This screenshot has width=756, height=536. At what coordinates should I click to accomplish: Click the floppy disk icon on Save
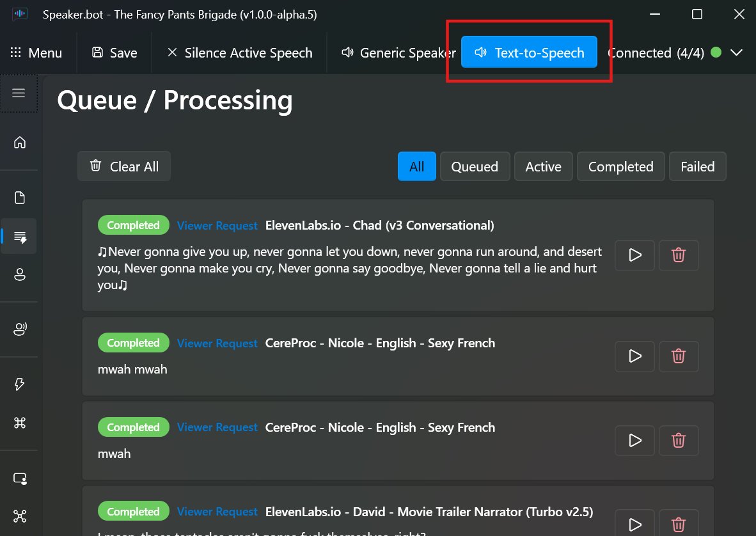97,52
